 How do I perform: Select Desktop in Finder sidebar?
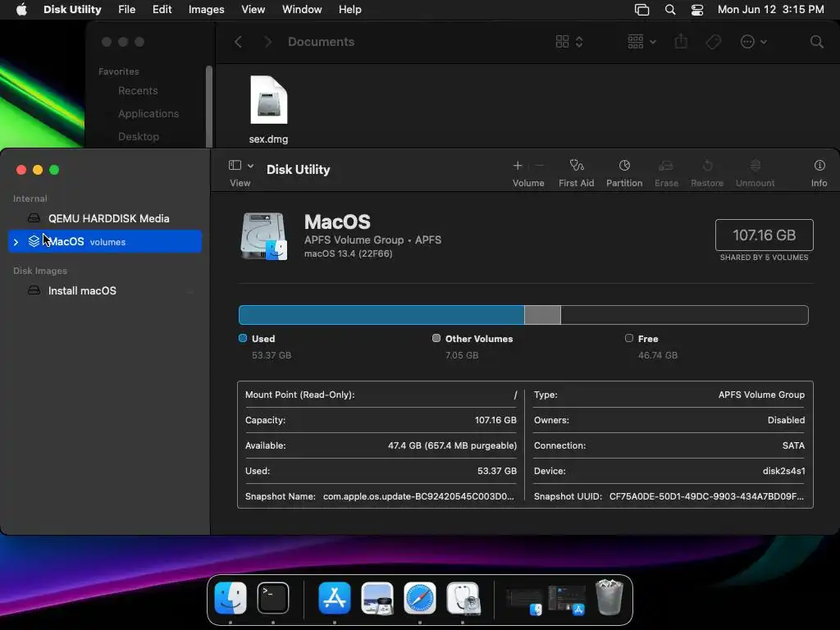click(138, 137)
